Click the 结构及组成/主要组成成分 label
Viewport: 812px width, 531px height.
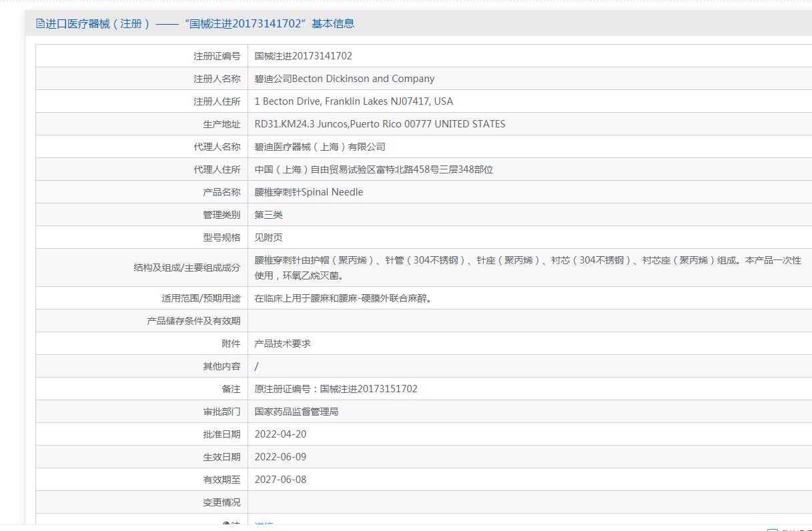coord(187,268)
